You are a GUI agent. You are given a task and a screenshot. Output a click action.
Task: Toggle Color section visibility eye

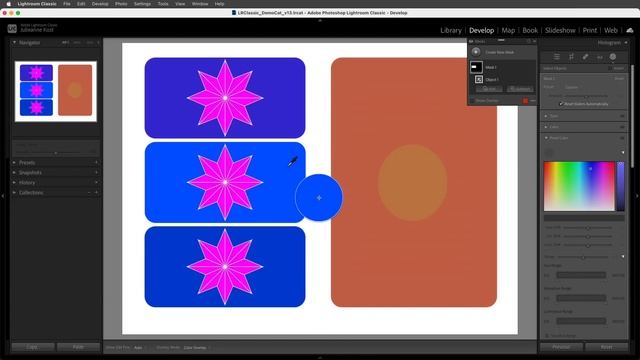(x=622, y=127)
